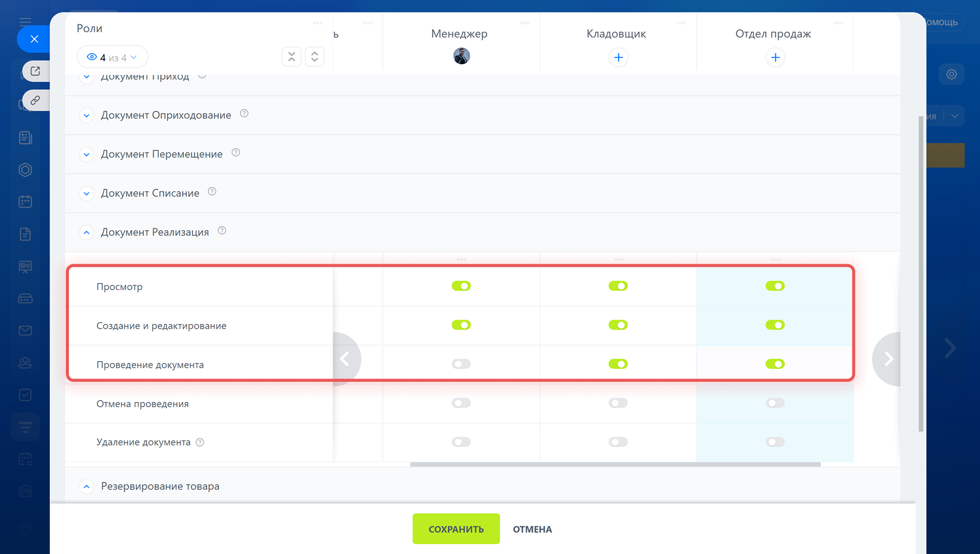Screen dimensions: 980x554
Task: Click the add user plus under Отдел продаж
Action: [x=775, y=58]
